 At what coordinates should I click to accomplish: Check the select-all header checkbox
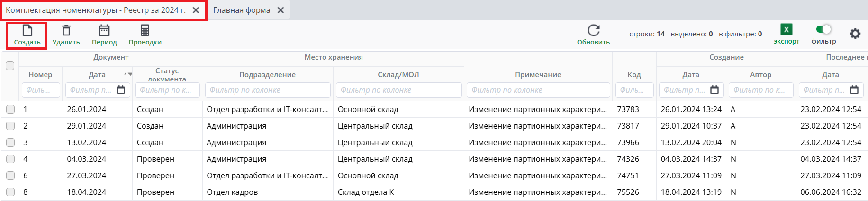point(10,66)
